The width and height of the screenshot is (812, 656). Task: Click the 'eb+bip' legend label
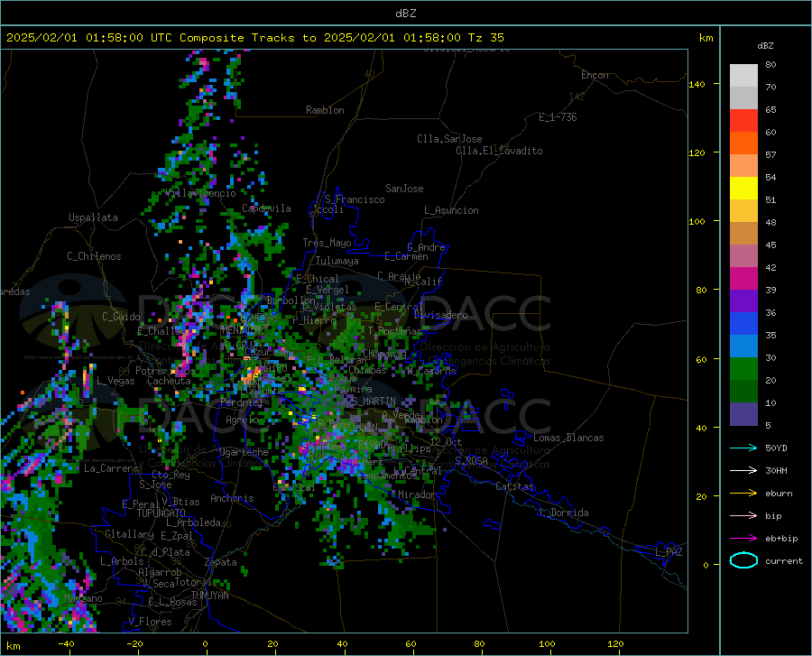(x=781, y=539)
